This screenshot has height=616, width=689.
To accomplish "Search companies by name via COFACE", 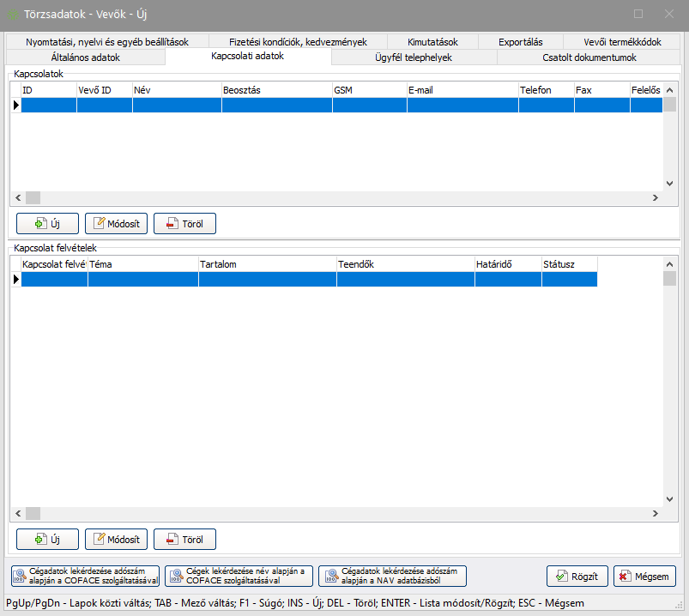I will click(239, 576).
